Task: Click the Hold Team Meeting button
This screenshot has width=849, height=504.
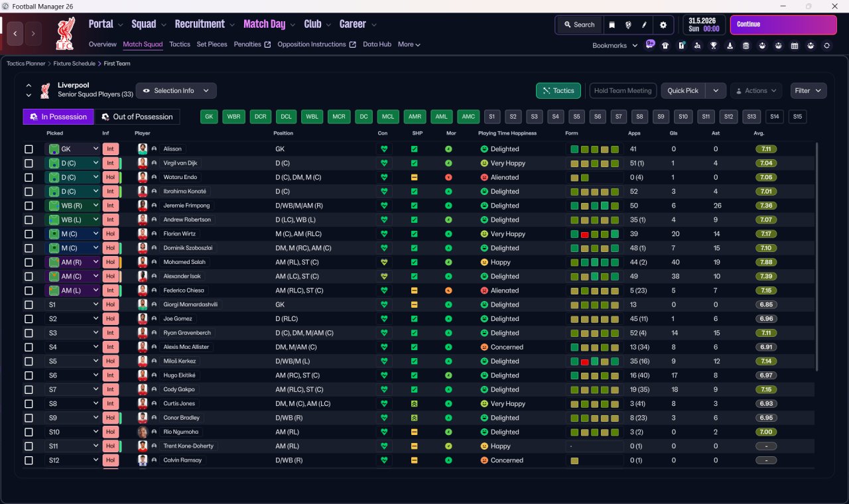Action: point(623,91)
